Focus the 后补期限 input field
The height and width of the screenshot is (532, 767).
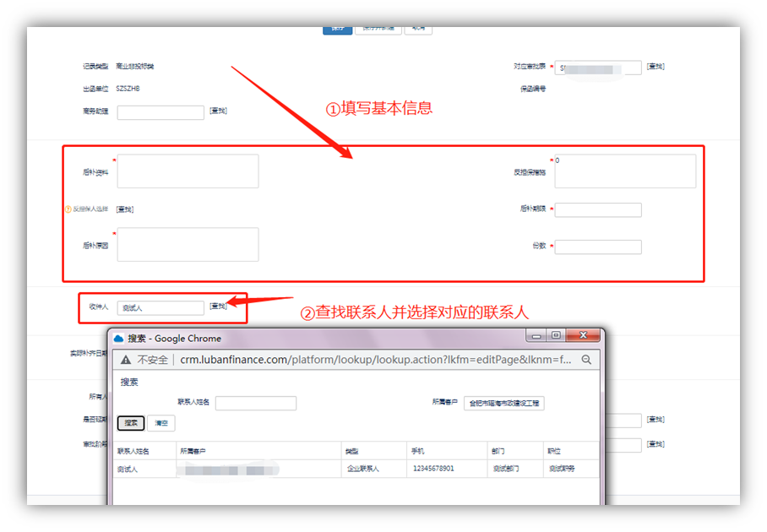[x=597, y=210]
